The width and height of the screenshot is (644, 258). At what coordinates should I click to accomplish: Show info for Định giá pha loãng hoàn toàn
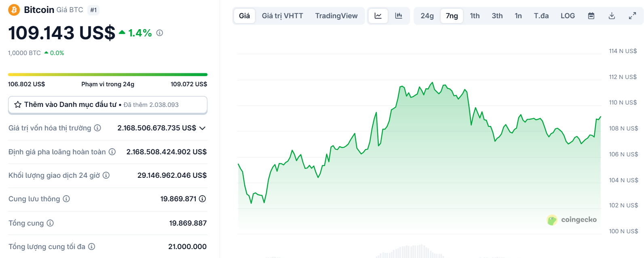[112, 151]
